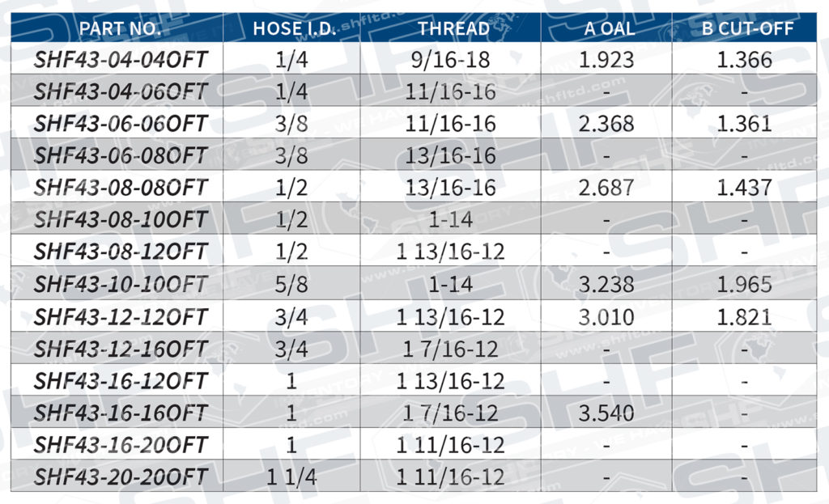Click the THREAD column header
Image resolution: width=829 pixels, height=504 pixels.
point(453,29)
